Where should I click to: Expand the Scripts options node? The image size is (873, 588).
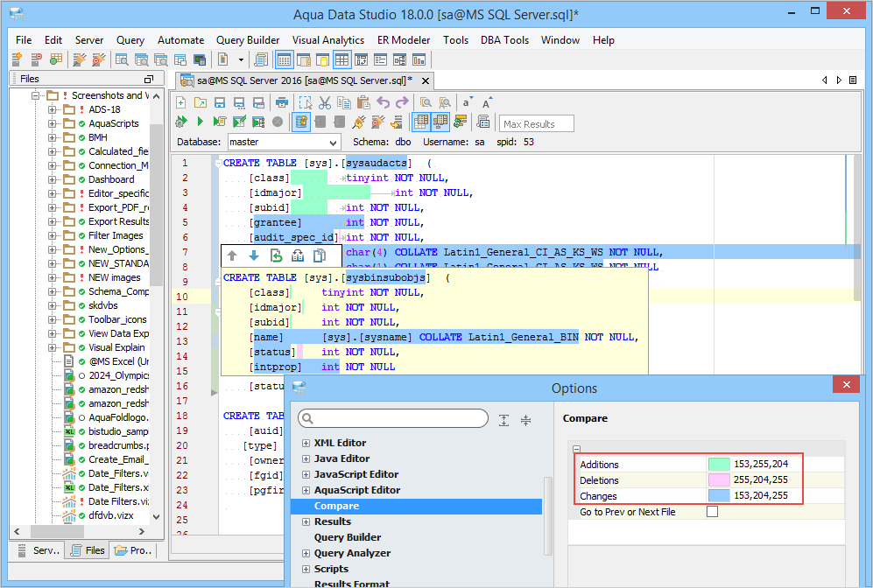(x=306, y=569)
